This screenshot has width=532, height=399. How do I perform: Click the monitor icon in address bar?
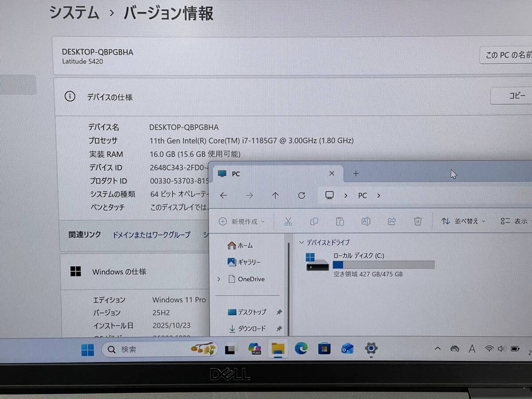(x=329, y=196)
